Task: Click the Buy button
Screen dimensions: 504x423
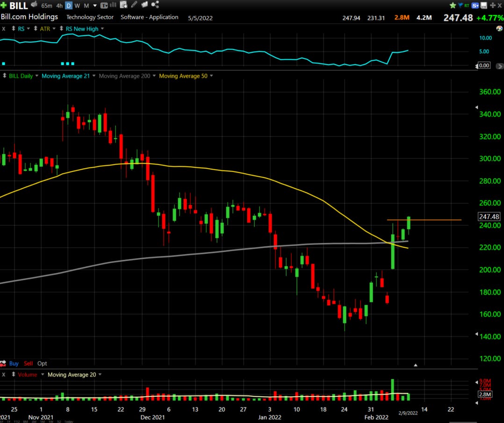Action: pos(14,364)
